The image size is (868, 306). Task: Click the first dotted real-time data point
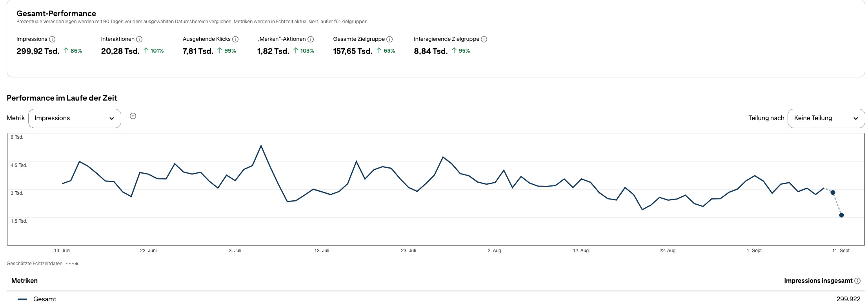coord(833,192)
